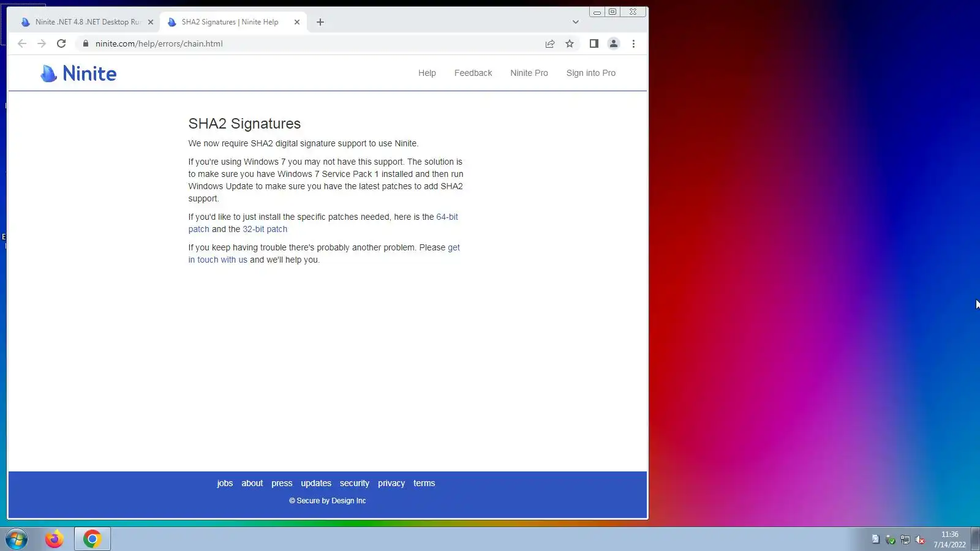The height and width of the screenshot is (551, 980).
Task: Click Chrome taskbar icon
Action: pyautogui.click(x=92, y=539)
